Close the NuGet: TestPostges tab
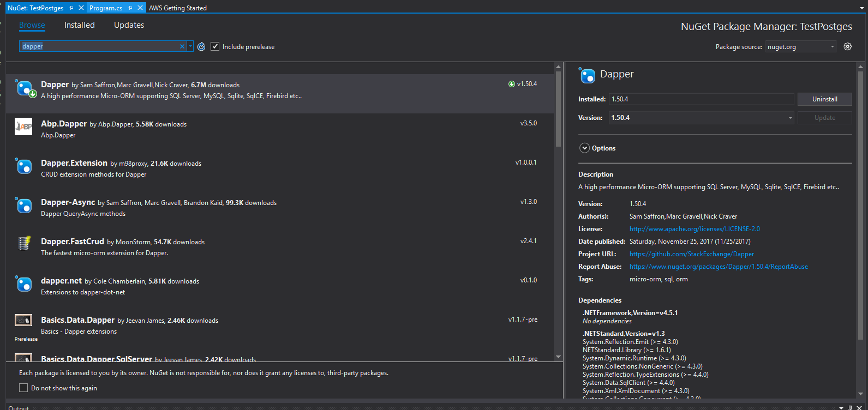 (x=81, y=8)
